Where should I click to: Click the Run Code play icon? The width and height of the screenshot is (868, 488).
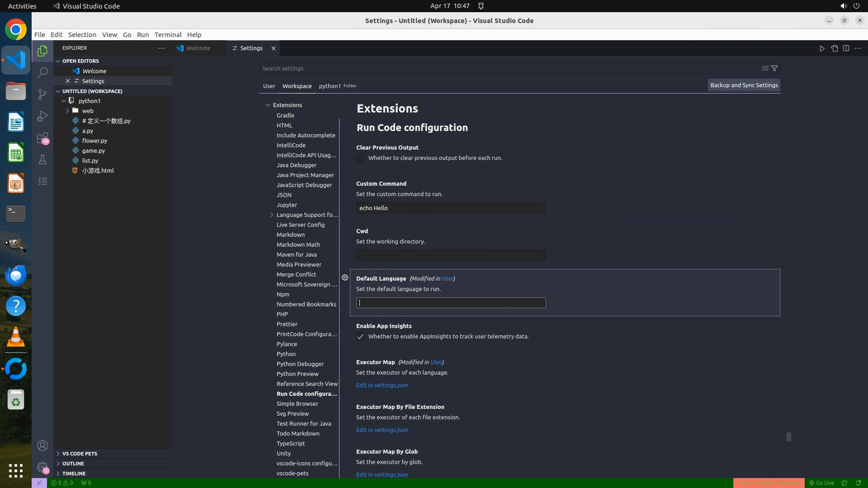point(822,48)
